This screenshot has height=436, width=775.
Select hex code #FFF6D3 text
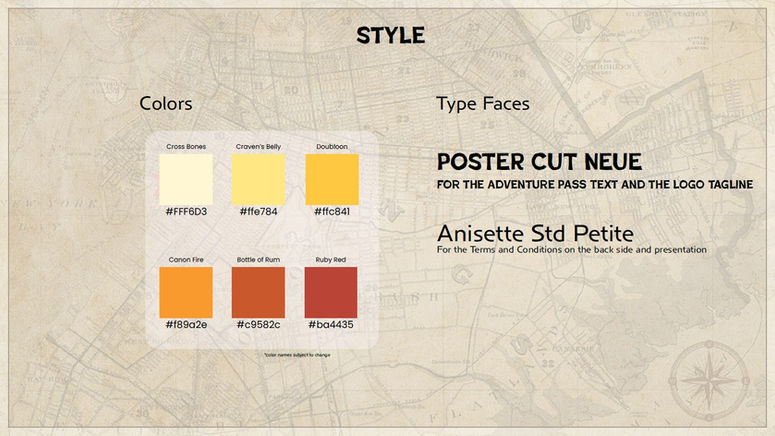pyautogui.click(x=186, y=212)
